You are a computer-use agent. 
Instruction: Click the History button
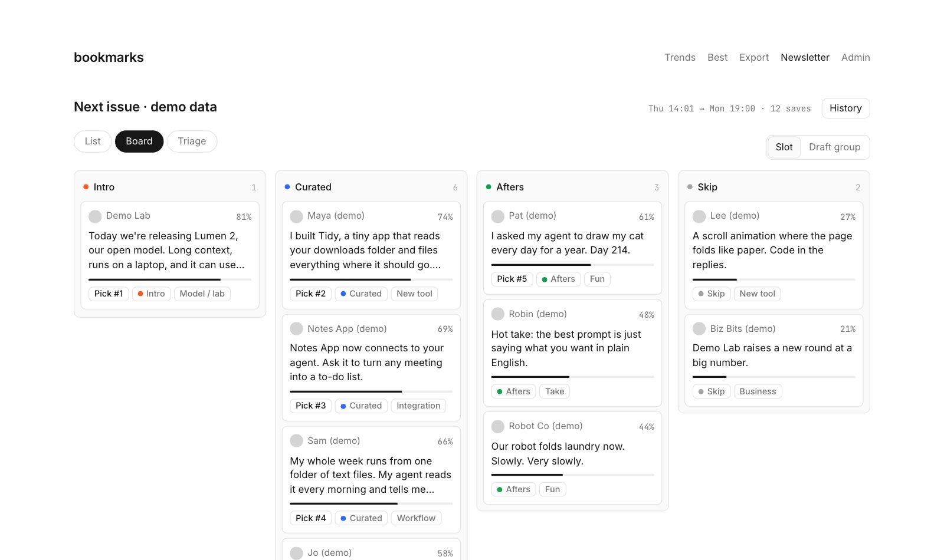tap(845, 108)
